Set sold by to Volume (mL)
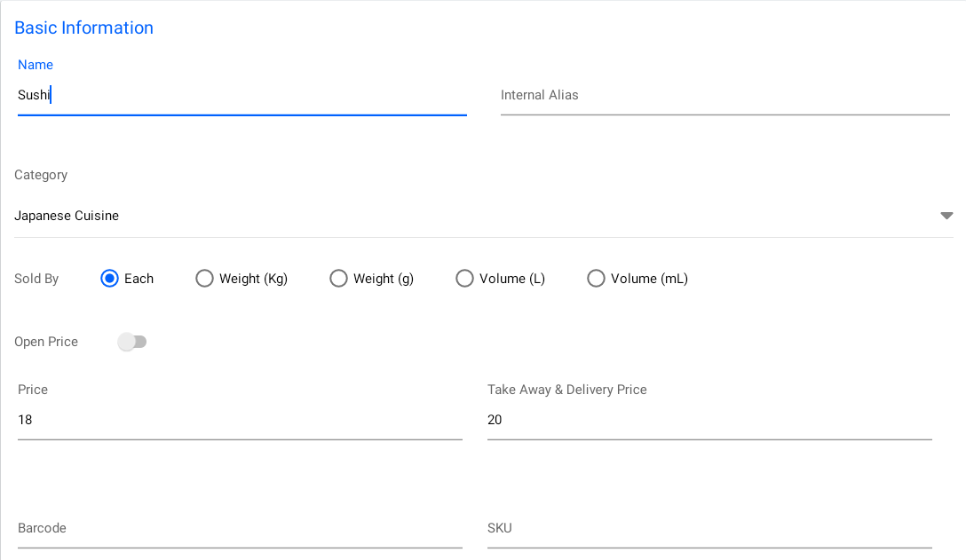Screen dimensions: 966x560 click(x=596, y=279)
